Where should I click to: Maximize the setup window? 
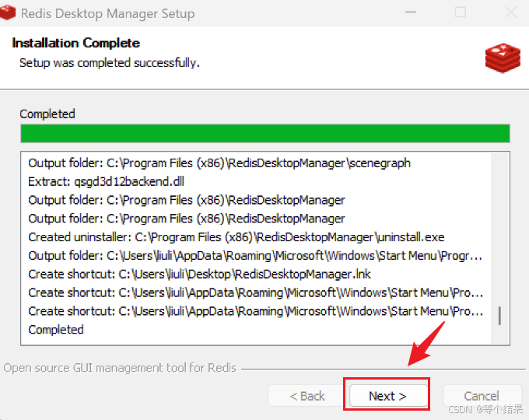tap(461, 12)
